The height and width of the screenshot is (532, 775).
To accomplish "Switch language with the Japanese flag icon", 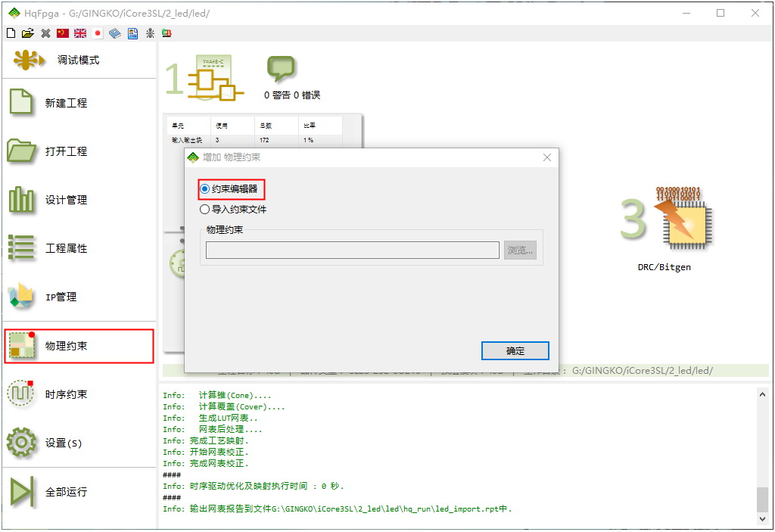I will (98, 33).
